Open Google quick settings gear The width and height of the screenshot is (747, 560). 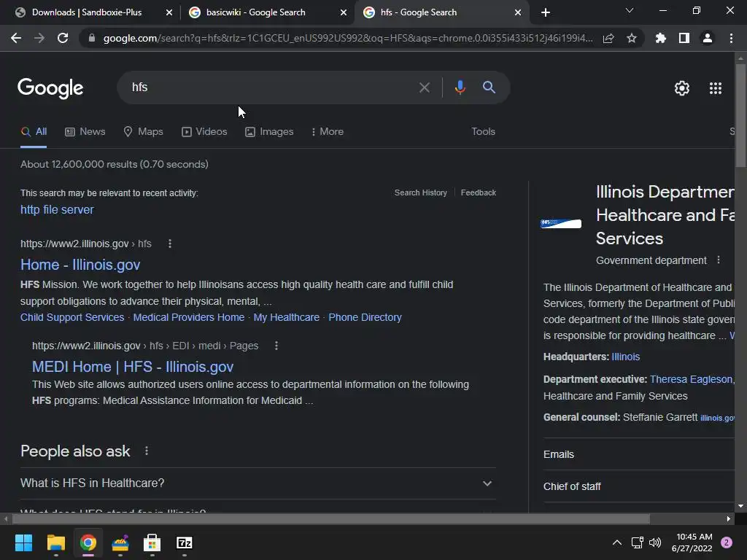click(682, 88)
